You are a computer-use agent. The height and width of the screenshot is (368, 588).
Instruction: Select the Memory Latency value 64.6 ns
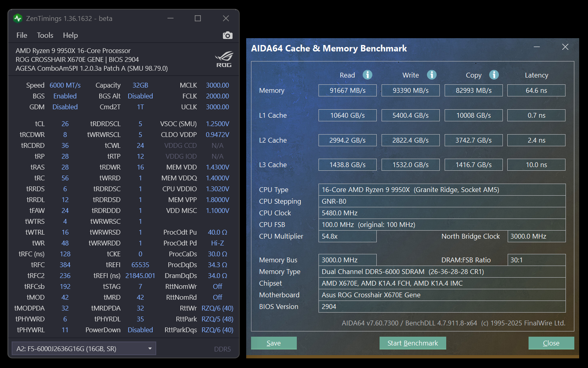[536, 90]
